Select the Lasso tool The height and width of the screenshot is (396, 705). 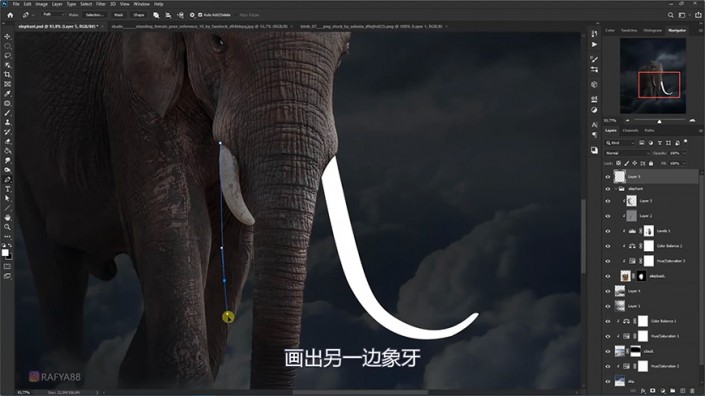7,55
